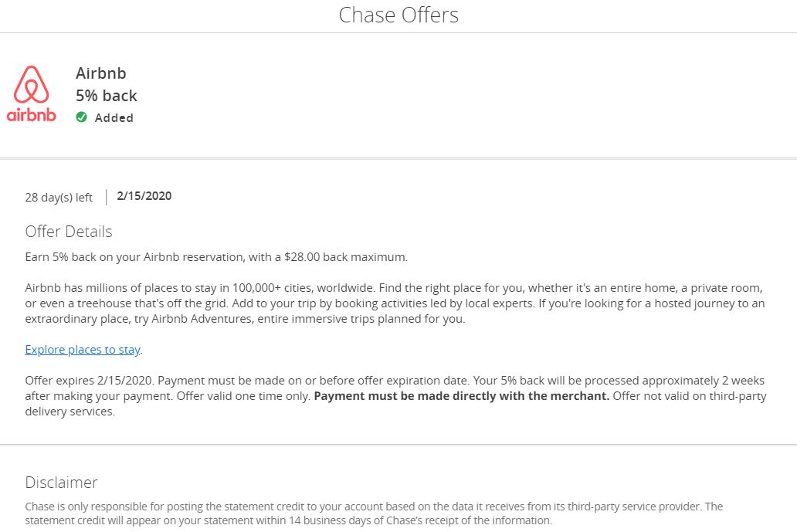Click the Offer Details heading

[69, 232]
